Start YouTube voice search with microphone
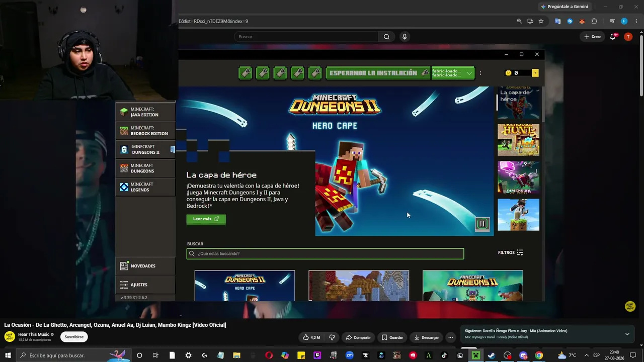The width and height of the screenshot is (644, 362). coord(404,37)
